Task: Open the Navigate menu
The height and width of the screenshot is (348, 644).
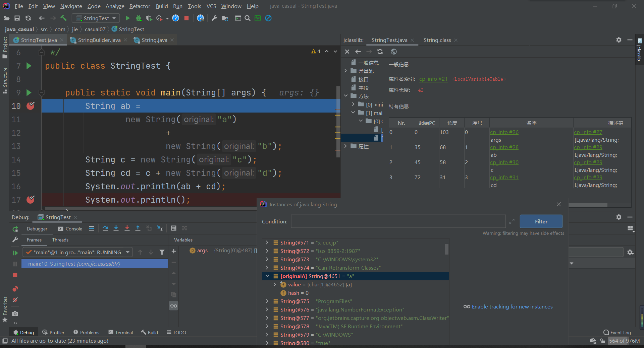Action: pyautogui.click(x=71, y=6)
